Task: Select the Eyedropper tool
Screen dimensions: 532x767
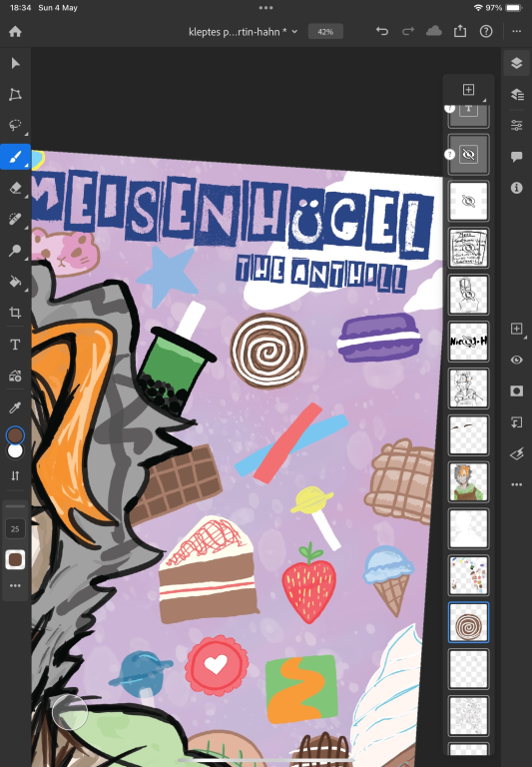Action: 15,407
